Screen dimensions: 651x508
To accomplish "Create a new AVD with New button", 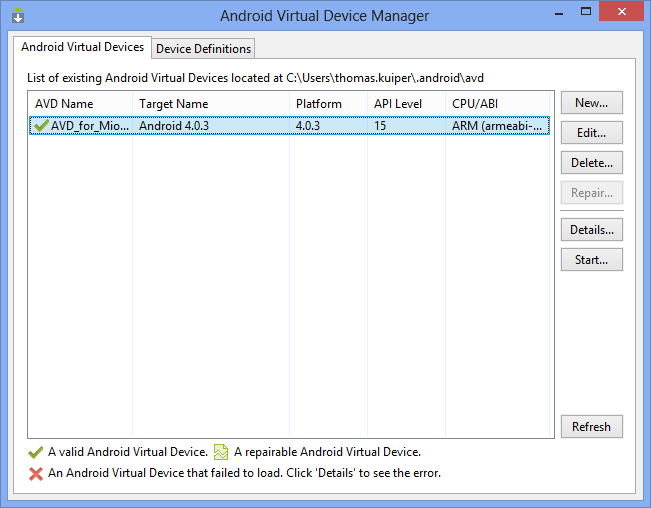I will click(x=592, y=103).
